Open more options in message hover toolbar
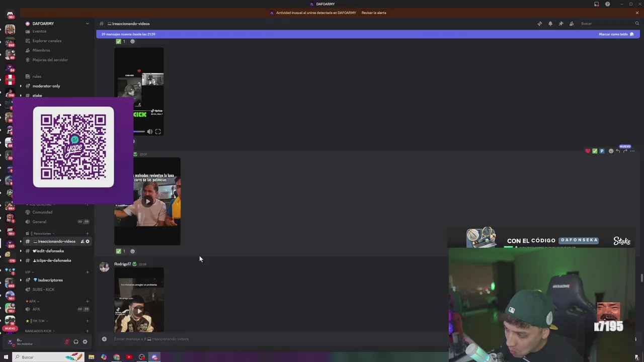Viewport: 644px width, 362px height. (632, 151)
